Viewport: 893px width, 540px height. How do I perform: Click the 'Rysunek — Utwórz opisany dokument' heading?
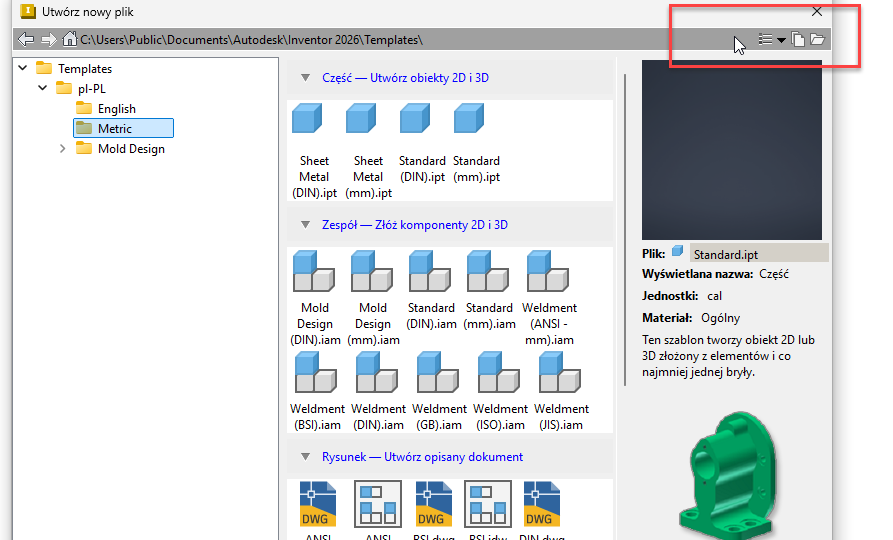pos(422,456)
